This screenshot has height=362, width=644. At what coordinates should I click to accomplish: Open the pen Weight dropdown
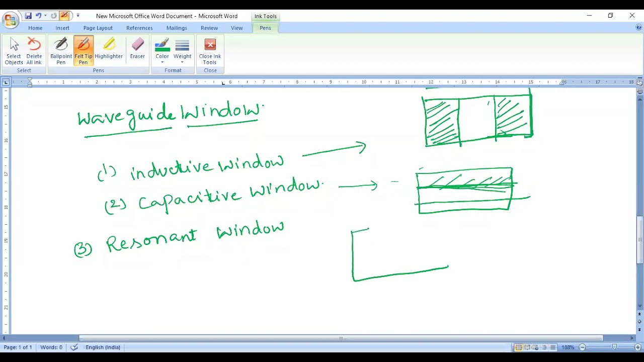coord(182,51)
